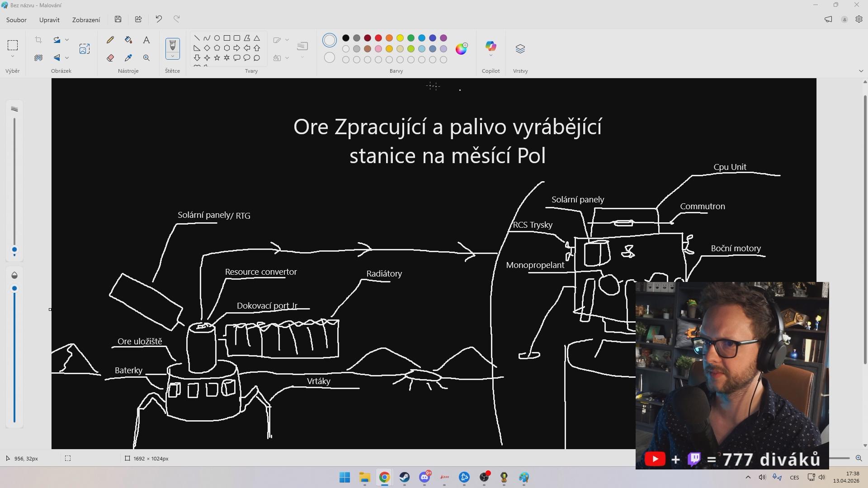Open the Layers panel (Vrstvy)
The width and height of the screenshot is (868, 488).
520,49
